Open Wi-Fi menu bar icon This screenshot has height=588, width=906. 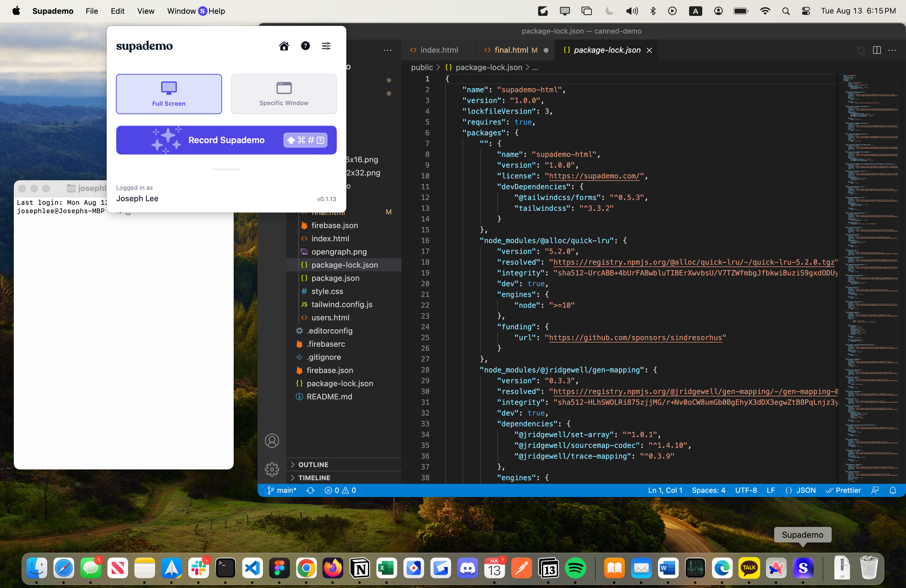(x=765, y=11)
